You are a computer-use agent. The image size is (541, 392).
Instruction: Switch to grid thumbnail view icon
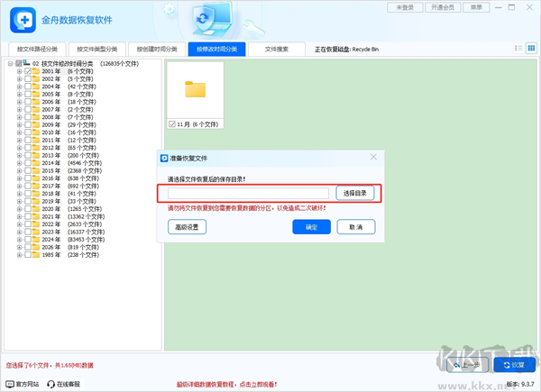531,49
